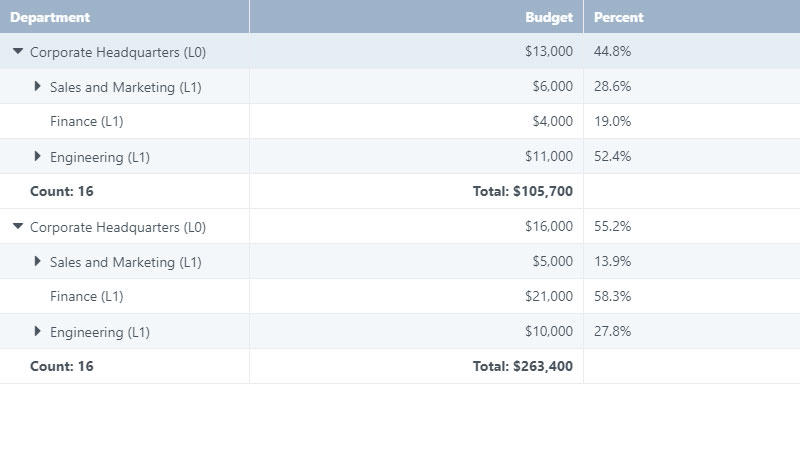800x450 pixels.
Task: Click the Total: $263,400 summary cell
Action: click(523, 367)
